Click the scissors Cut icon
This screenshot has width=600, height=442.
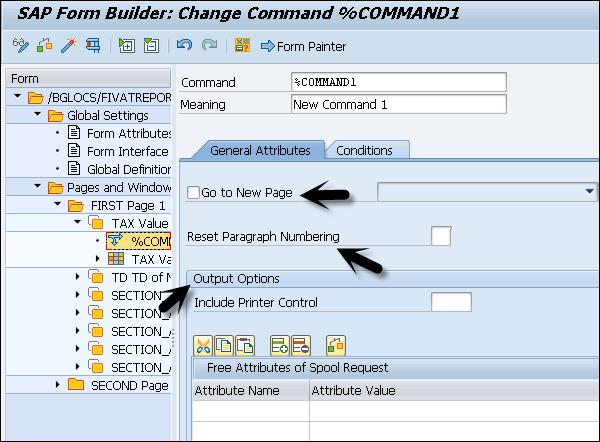(x=204, y=345)
